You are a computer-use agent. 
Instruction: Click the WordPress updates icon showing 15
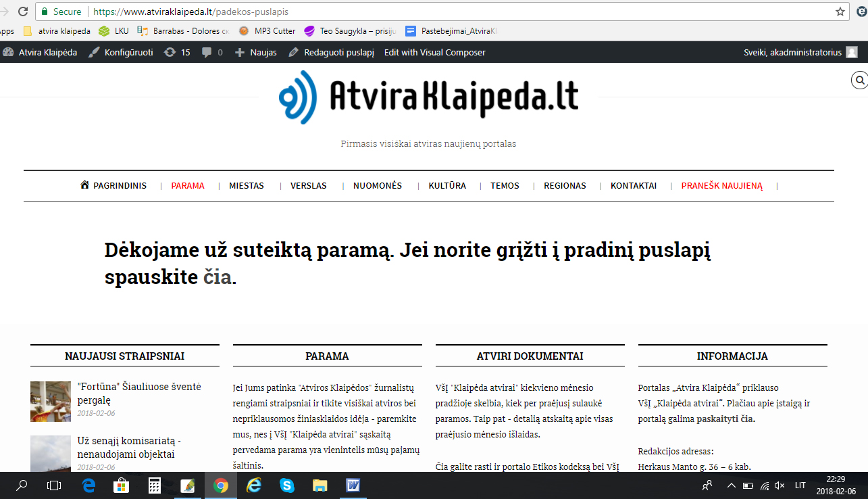[177, 52]
